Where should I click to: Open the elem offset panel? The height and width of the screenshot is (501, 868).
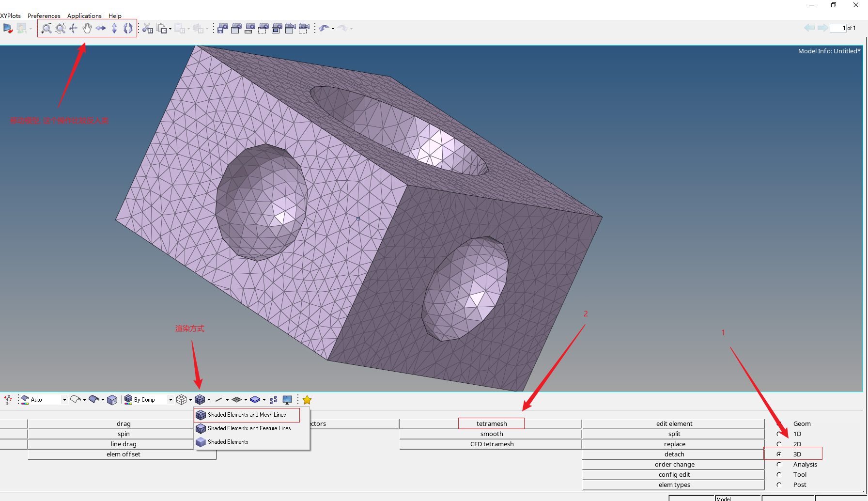pos(123,454)
